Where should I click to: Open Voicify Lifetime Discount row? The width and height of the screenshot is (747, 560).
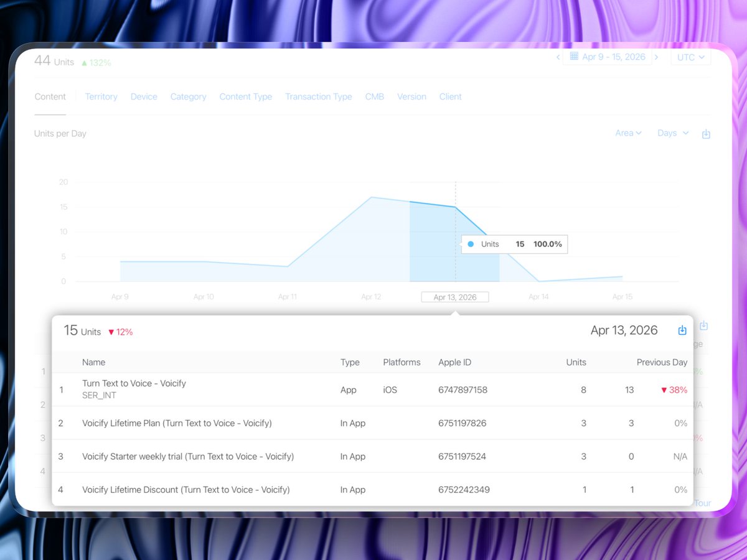click(x=372, y=490)
